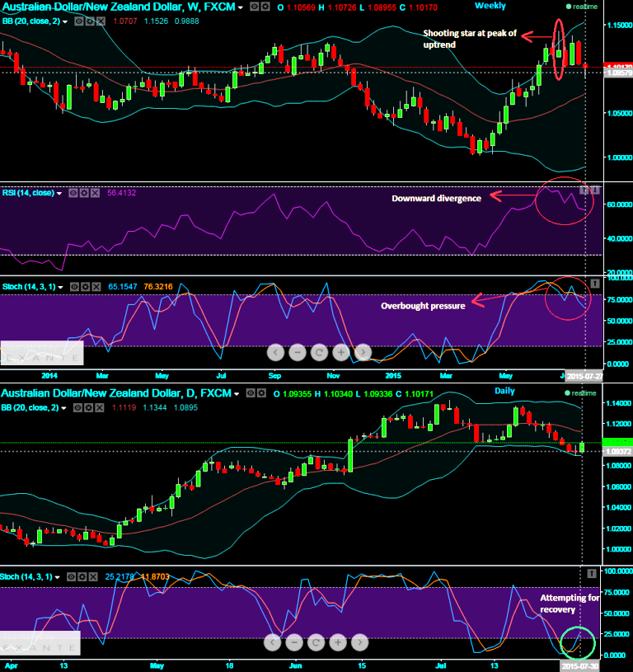Zoom out weekly chart with minus button
633x672 pixels.
(298, 352)
